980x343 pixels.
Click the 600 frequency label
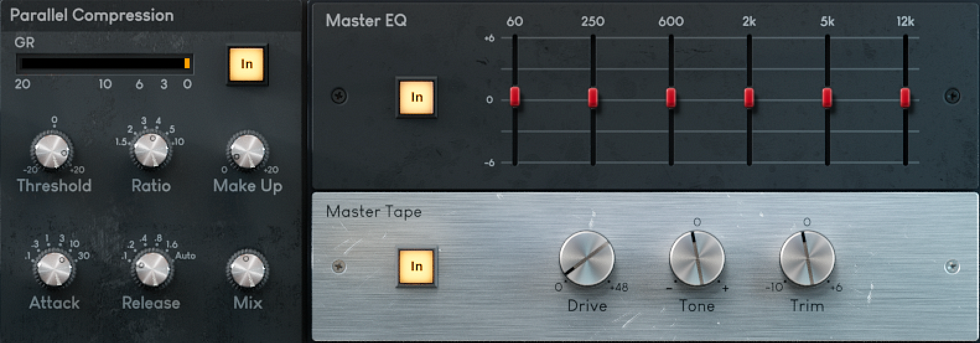(x=671, y=22)
